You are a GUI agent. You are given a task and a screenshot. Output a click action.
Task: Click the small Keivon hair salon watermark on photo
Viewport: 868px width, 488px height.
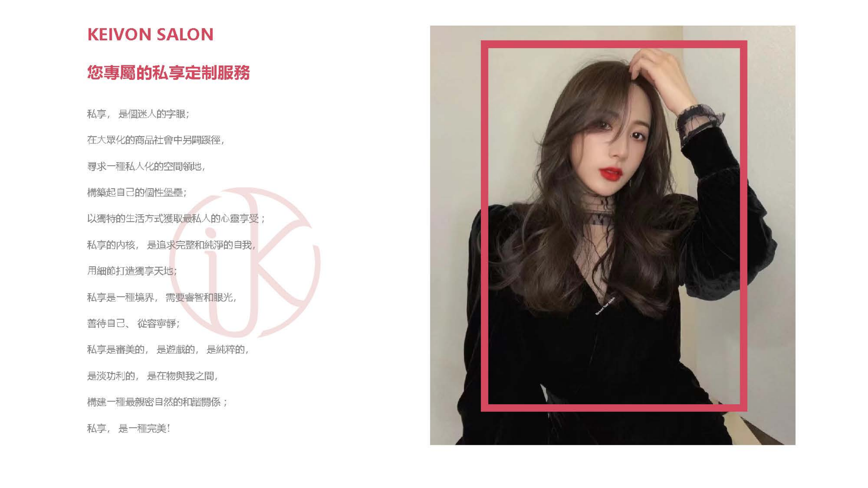(x=605, y=306)
